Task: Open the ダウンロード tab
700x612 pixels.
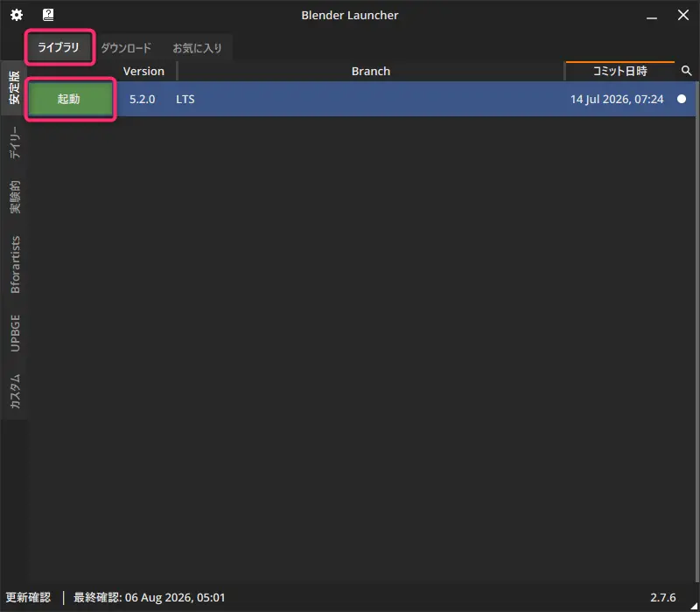Action: 126,48
